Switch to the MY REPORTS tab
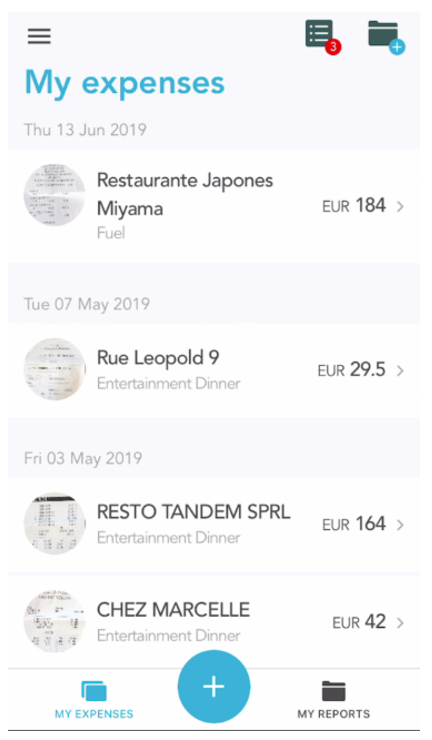The image size is (432, 740). [334, 699]
